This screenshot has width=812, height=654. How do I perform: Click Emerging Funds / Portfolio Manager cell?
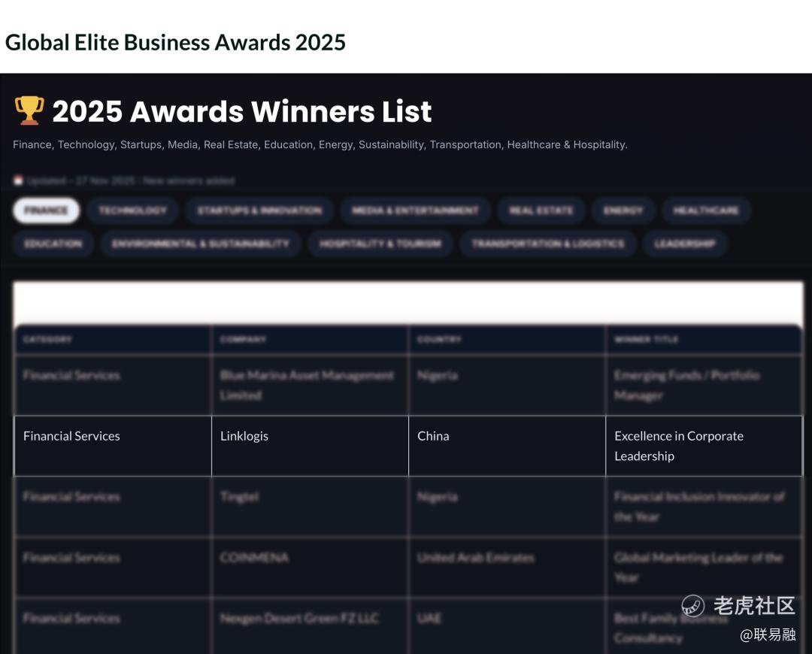pyautogui.click(x=704, y=385)
